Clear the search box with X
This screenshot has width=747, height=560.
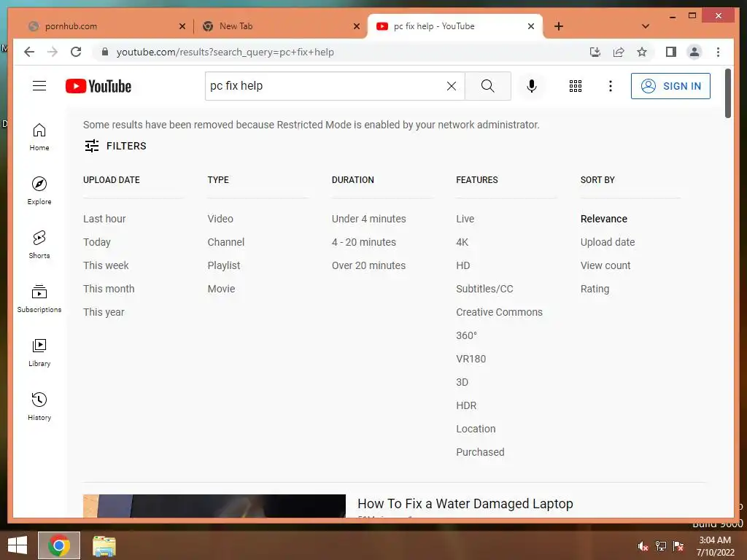451,86
